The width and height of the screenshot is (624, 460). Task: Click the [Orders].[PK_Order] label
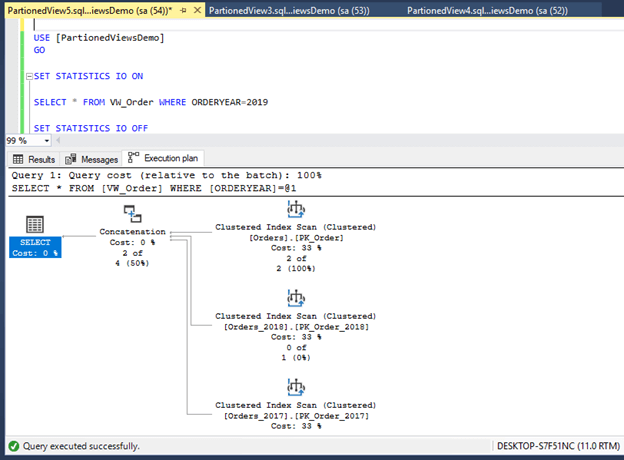[296, 238]
